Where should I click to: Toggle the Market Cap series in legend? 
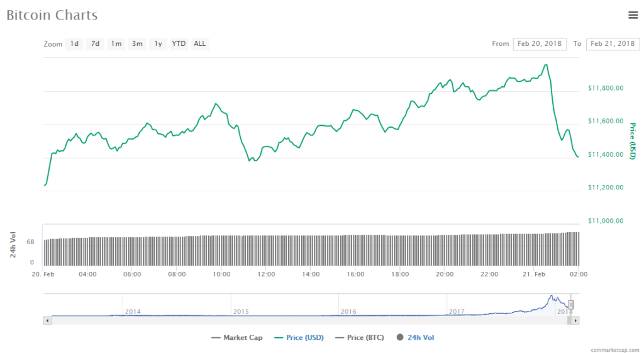click(x=237, y=337)
